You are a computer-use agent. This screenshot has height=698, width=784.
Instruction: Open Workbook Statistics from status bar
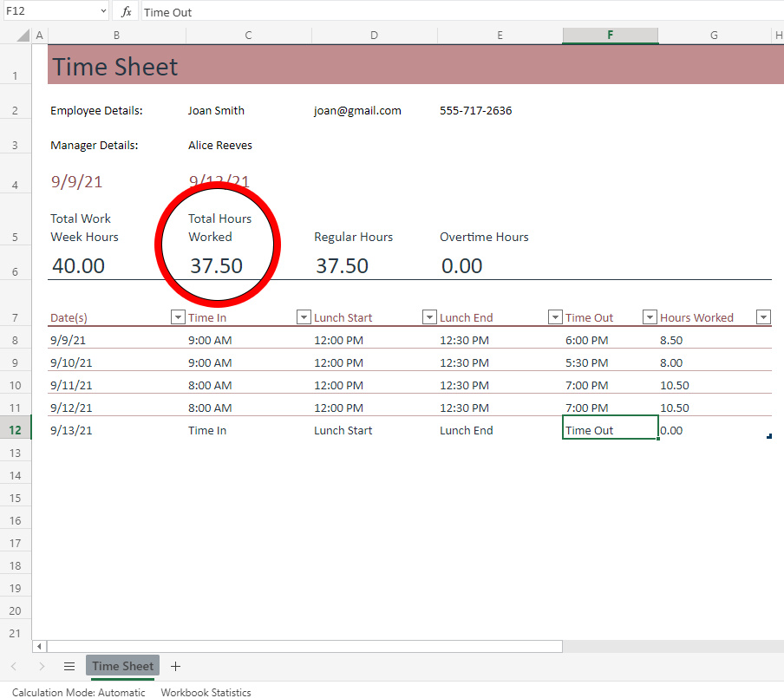(x=206, y=692)
